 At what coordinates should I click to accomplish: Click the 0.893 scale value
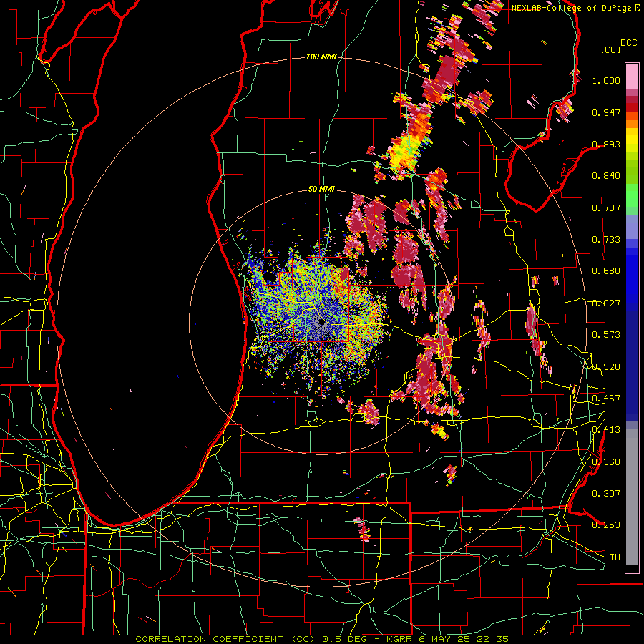pos(606,144)
